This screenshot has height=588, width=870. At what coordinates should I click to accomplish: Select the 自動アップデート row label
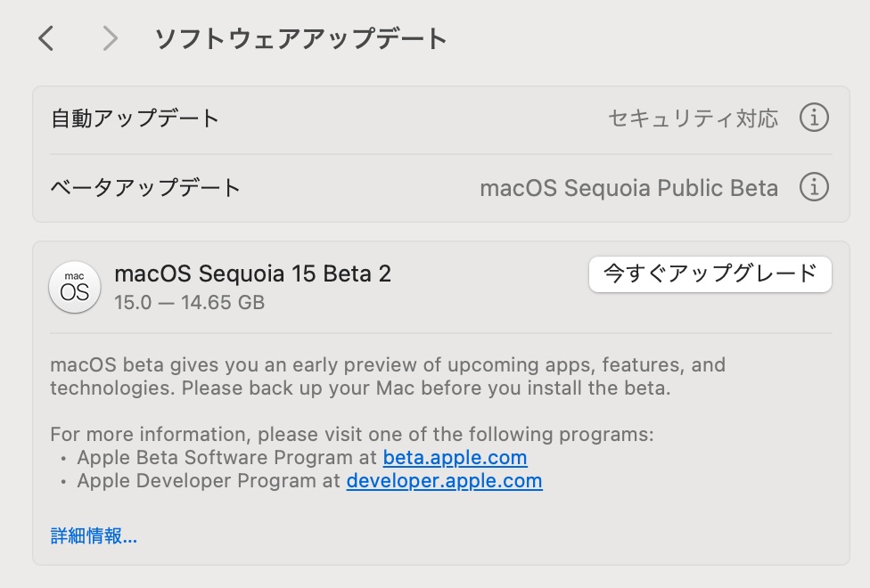pos(135,118)
